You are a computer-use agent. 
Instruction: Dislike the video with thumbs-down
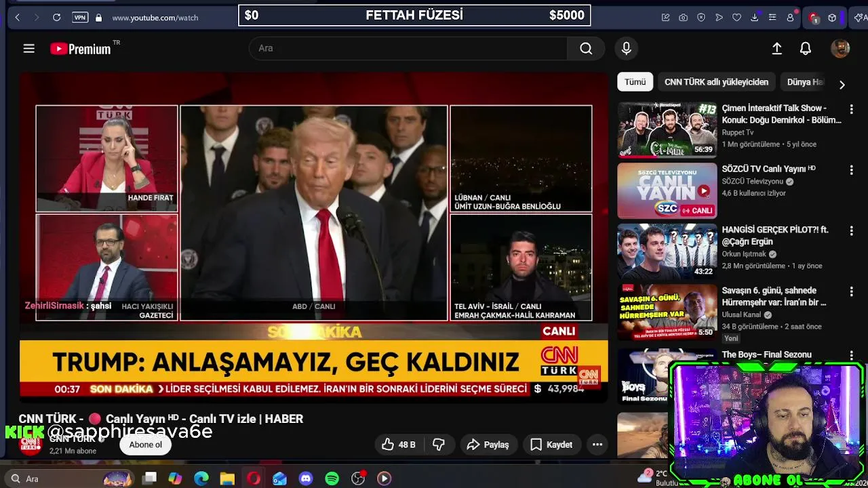click(439, 445)
